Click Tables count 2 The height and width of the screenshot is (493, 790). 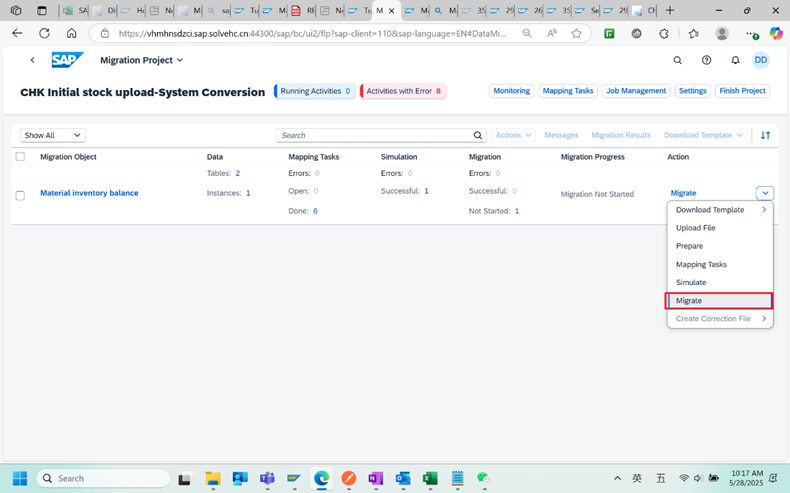click(238, 173)
